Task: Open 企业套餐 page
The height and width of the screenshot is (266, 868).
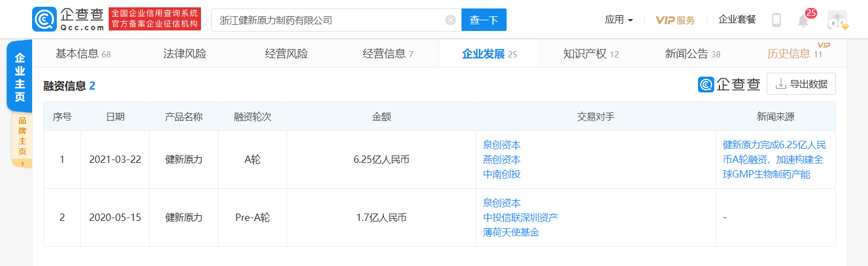Action: click(x=737, y=20)
